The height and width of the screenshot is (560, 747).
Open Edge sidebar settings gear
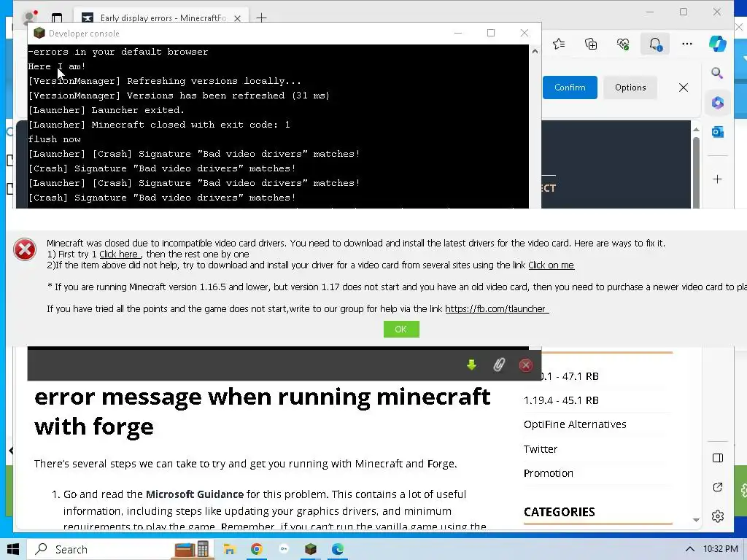[x=718, y=516]
